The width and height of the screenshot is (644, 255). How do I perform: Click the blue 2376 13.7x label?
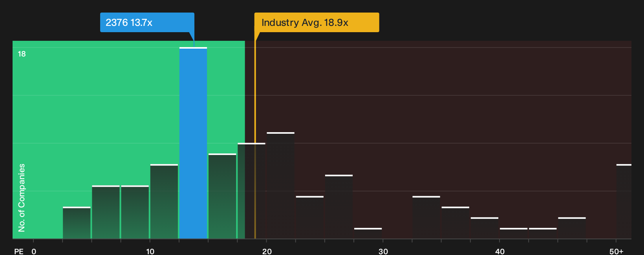(x=147, y=22)
